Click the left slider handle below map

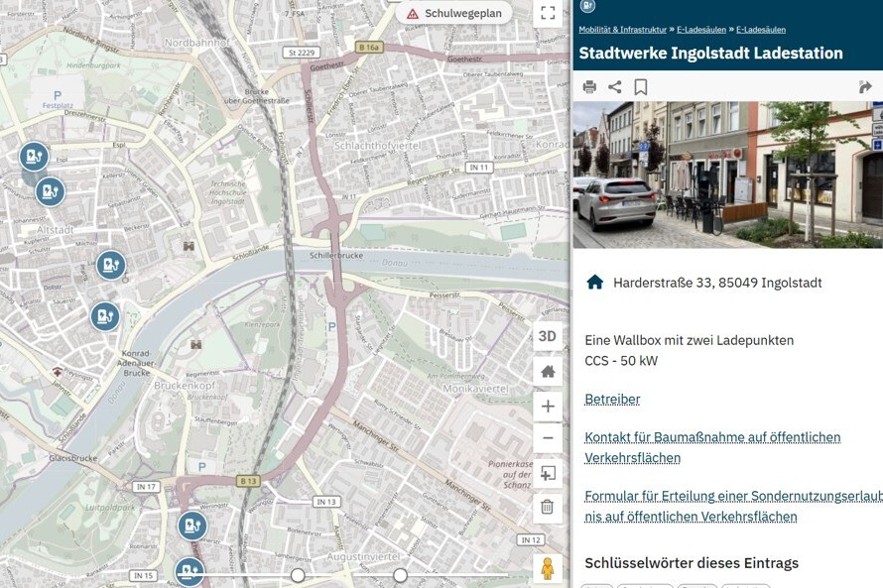[x=298, y=576]
